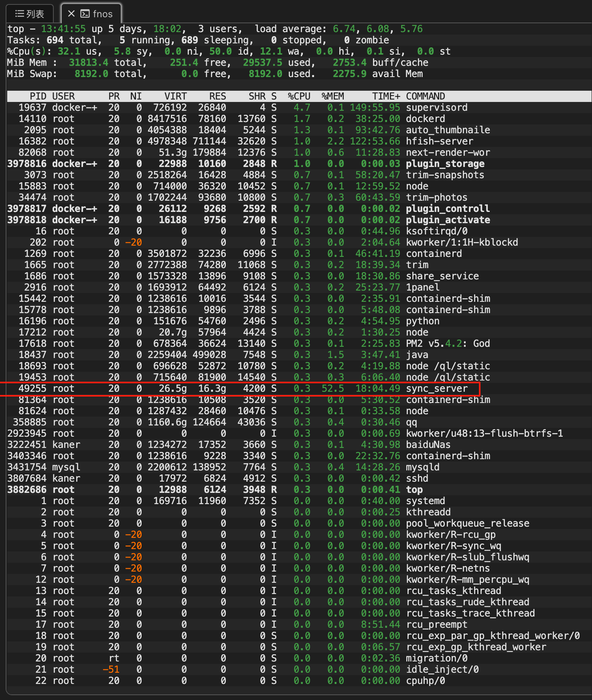This screenshot has height=700, width=592.
Task: Select the trim-photos command
Action: pos(437,197)
